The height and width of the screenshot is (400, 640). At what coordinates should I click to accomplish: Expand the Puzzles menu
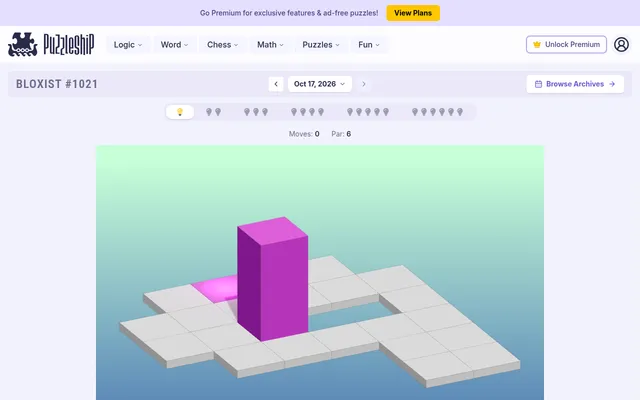[321, 44]
